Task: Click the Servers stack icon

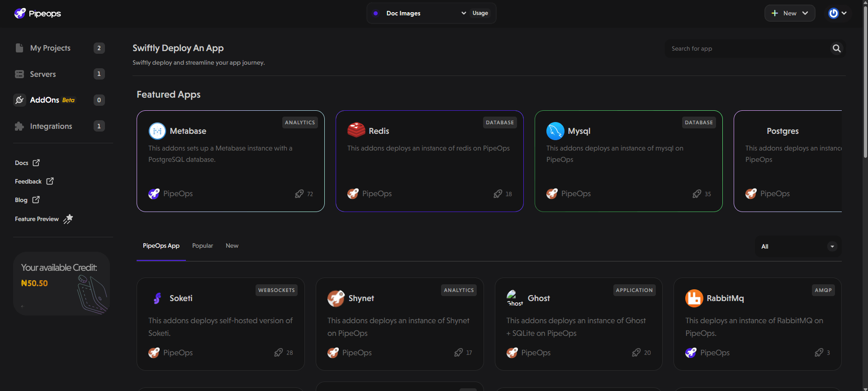Action: point(19,74)
